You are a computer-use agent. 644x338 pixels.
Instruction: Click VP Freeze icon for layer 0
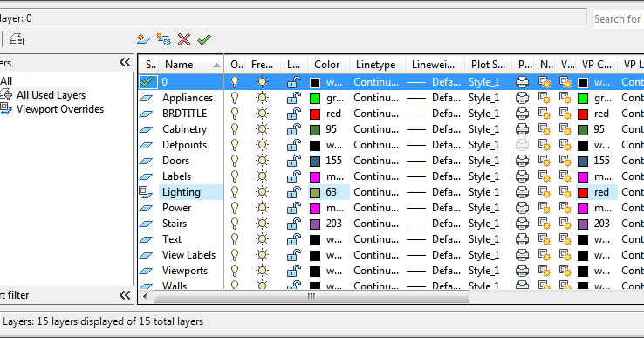pos(565,82)
